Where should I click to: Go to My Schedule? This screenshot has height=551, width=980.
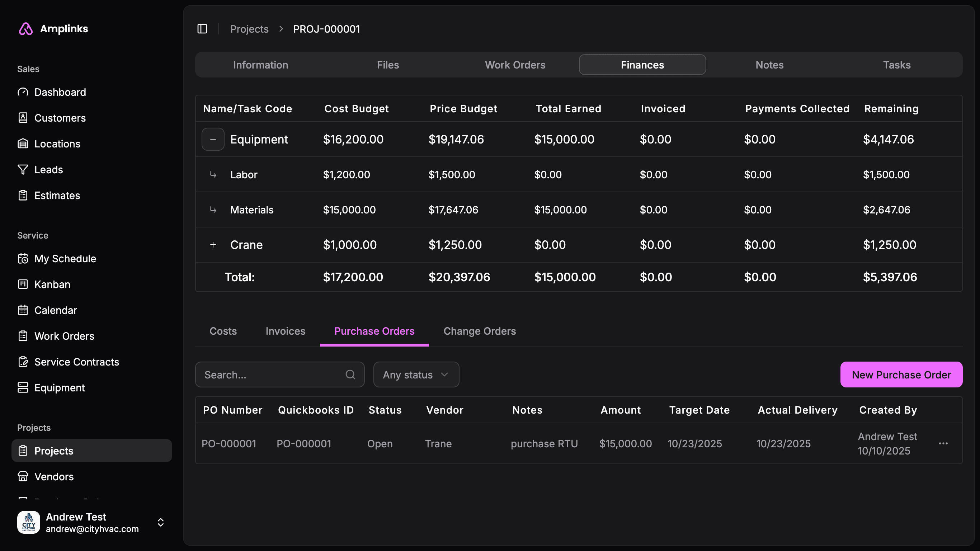coord(65,259)
